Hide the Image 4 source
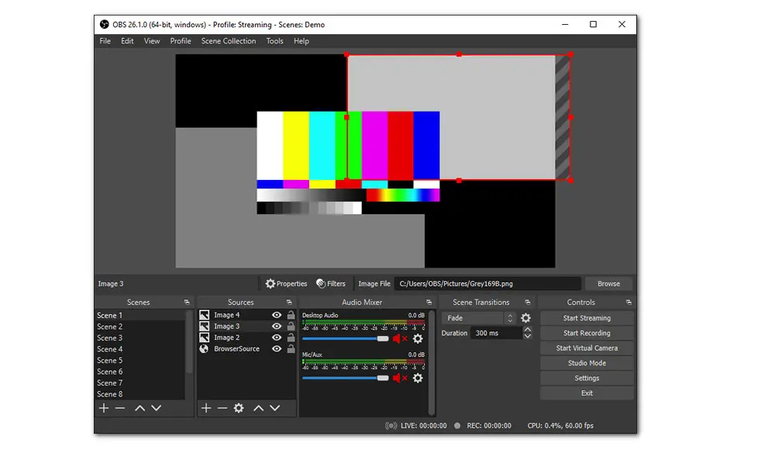Screen dimensions: 775x450 277,315
